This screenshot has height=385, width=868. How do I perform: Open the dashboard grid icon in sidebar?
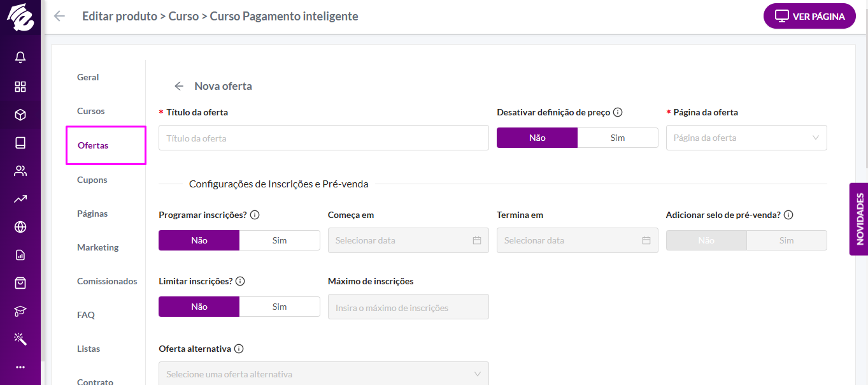click(20, 87)
